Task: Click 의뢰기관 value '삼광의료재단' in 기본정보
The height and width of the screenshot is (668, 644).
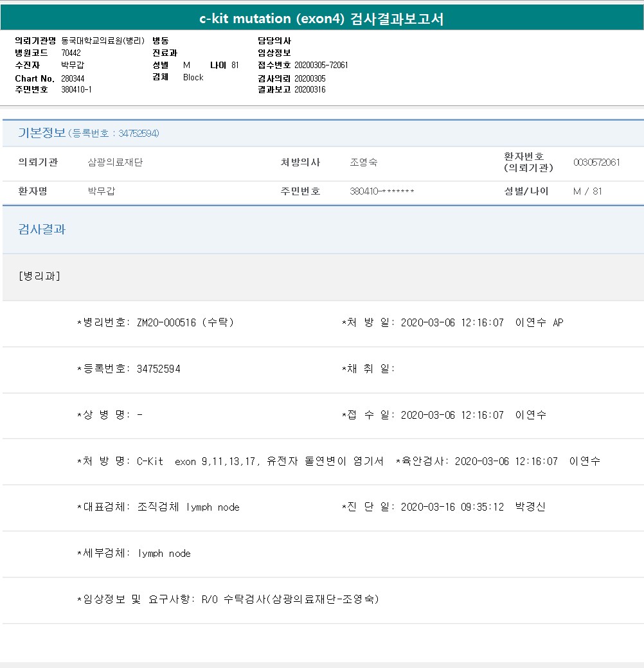Action: click(115, 163)
